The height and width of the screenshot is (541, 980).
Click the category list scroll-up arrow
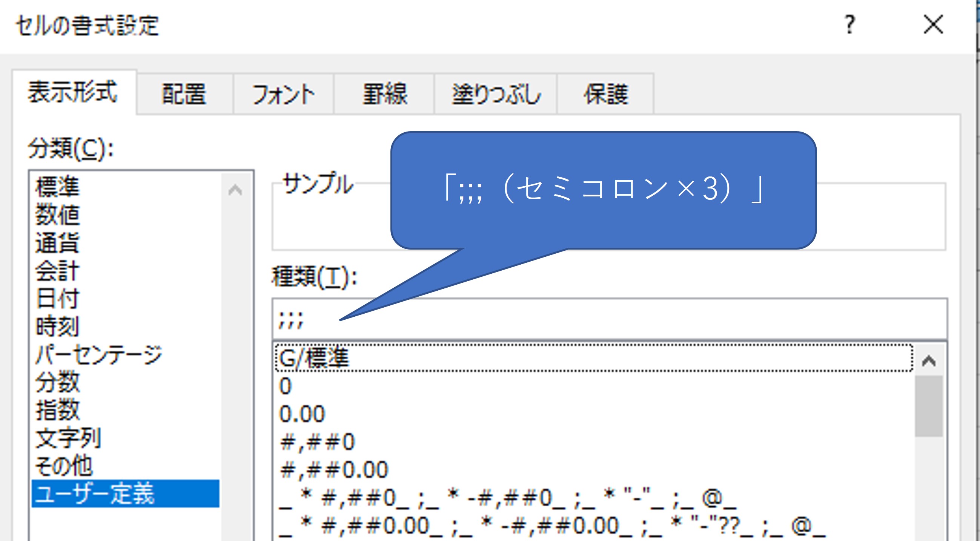235,189
